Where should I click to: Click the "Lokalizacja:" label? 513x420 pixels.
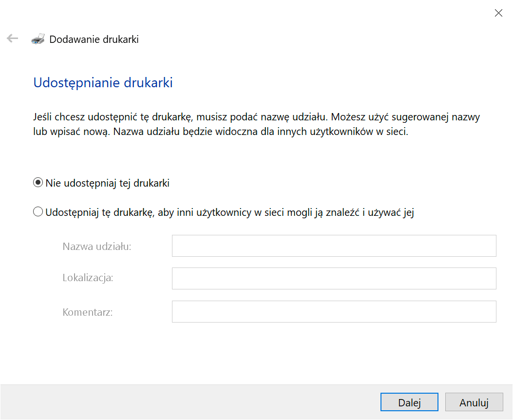tap(88, 278)
